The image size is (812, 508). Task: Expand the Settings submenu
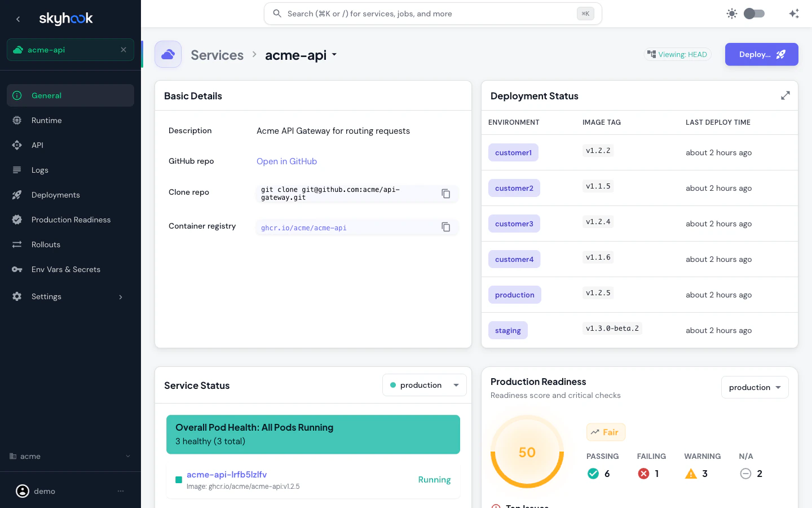pyautogui.click(x=70, y=296)
